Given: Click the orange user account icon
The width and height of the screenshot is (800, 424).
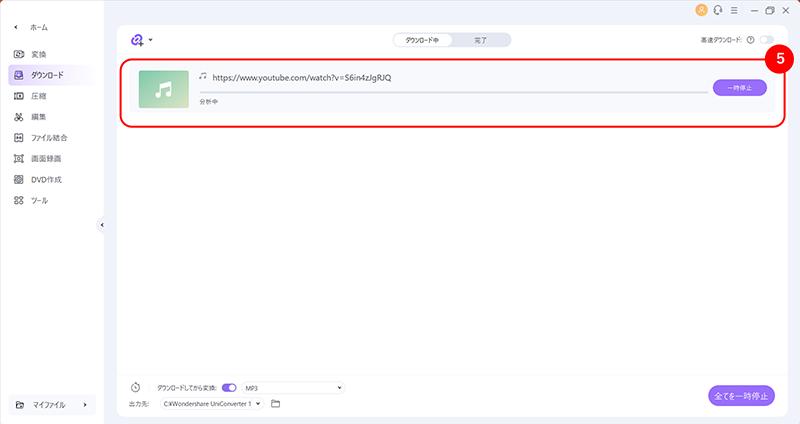Looking at the screenshot, I should click(x=702, y=10).
